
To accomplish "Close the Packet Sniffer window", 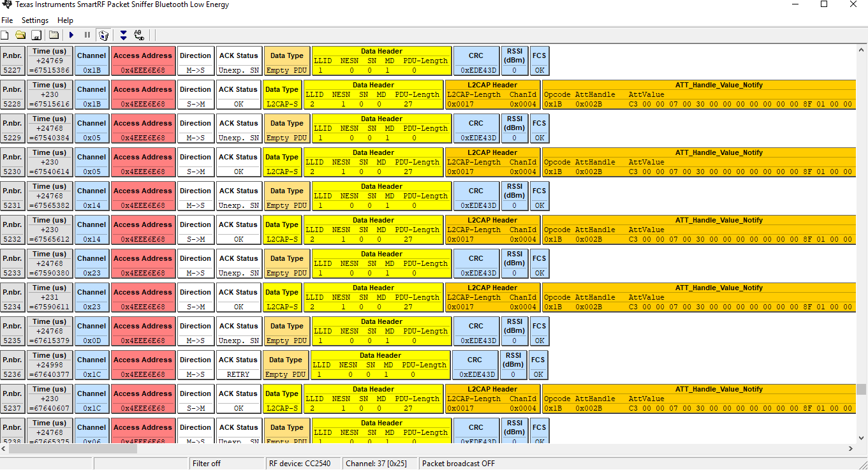I will coord(853,5).
